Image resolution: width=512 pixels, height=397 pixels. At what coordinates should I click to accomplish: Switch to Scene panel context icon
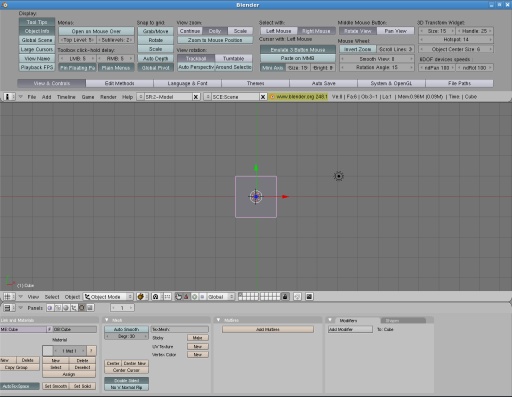coord(90,308)
